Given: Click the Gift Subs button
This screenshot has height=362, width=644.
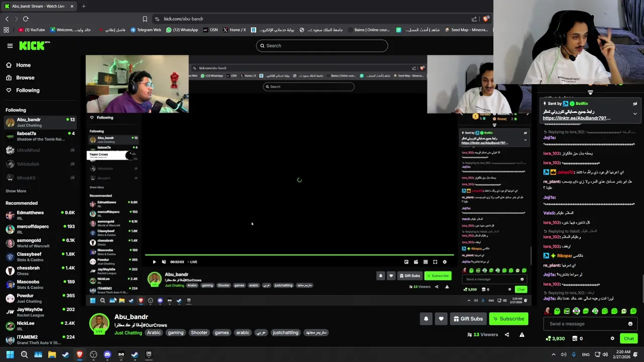Looking at the screenshot, I should click(468, 319).
